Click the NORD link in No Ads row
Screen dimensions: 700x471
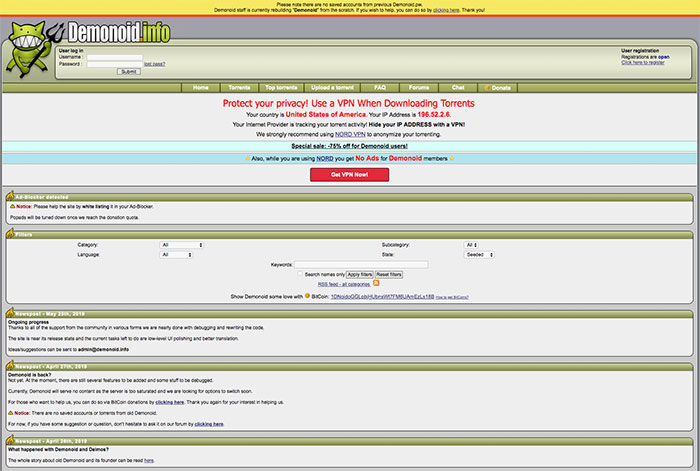coord(325,158)
